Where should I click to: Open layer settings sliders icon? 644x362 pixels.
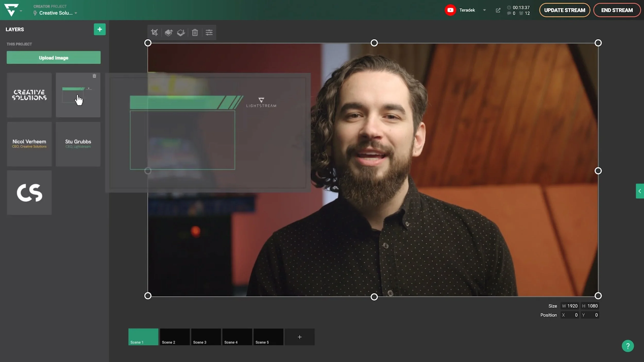pos(209,32)
